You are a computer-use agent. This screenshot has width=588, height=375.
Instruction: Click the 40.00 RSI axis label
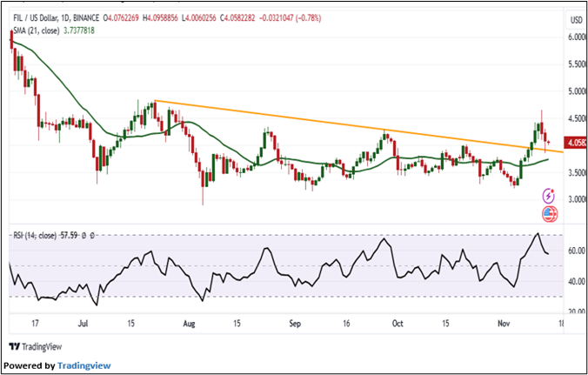pos(577,281)
